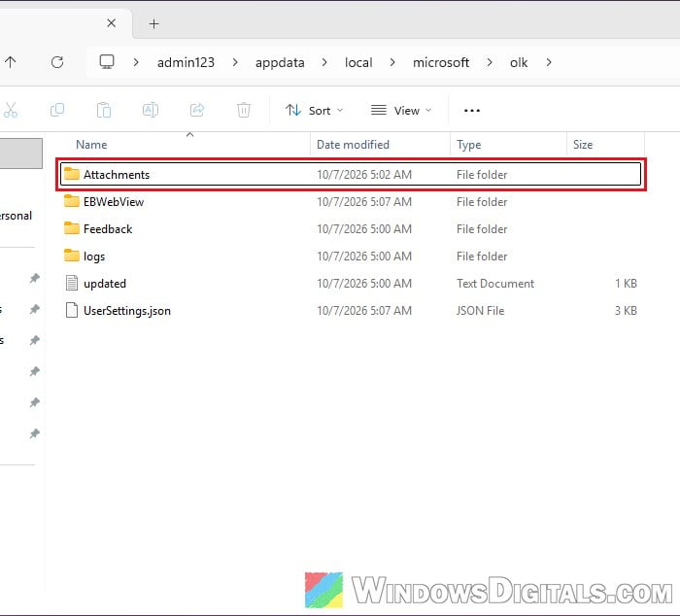
Task: Expand chevron after admin123 in address bar
Action: pos(235,62)
